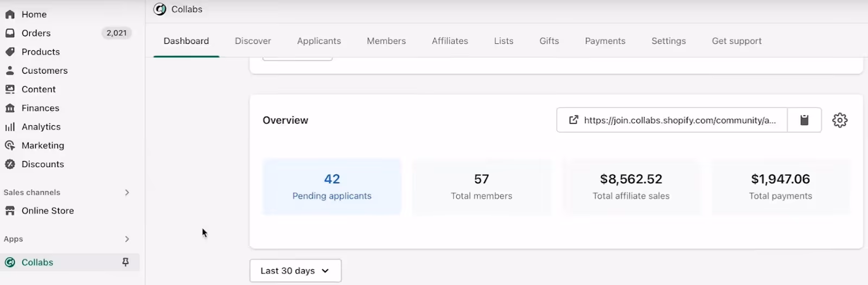Click the Marketing target icon
Image resolution: width=868 pixels, height=285 pixels.
tap(10, 145)
